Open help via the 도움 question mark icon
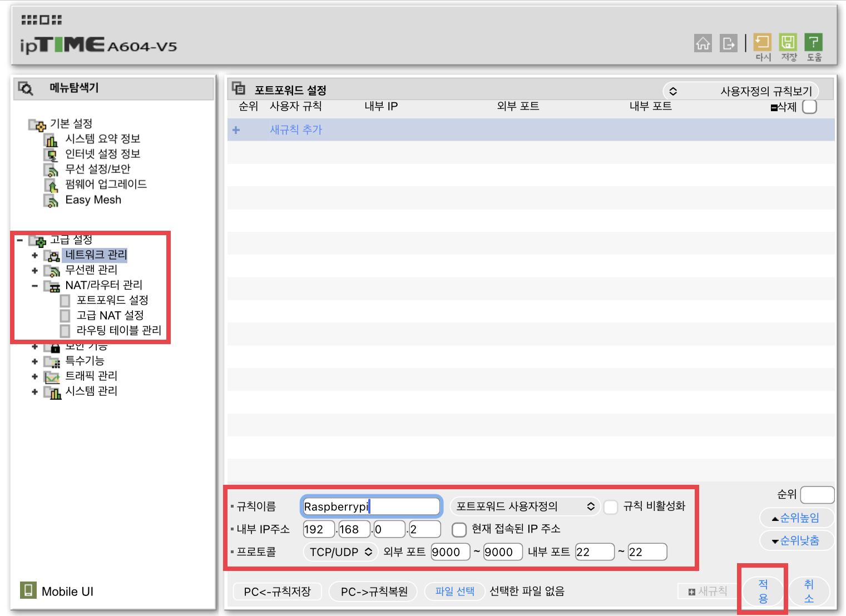The image size is (846, 616). point(814,43)
